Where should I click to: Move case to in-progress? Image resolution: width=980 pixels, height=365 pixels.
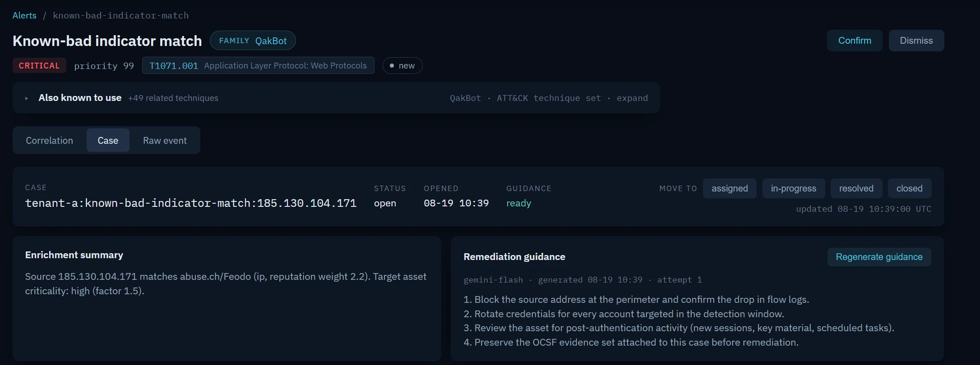coord(794,188)
